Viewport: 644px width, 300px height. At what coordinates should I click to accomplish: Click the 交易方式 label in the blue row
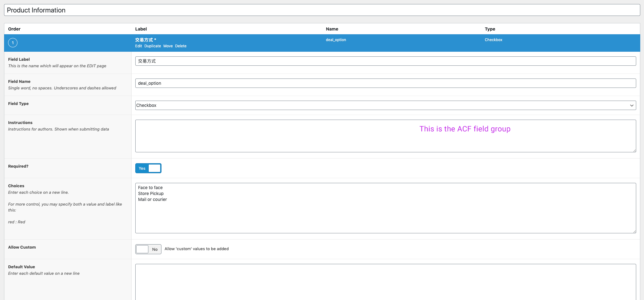point(145,40)
